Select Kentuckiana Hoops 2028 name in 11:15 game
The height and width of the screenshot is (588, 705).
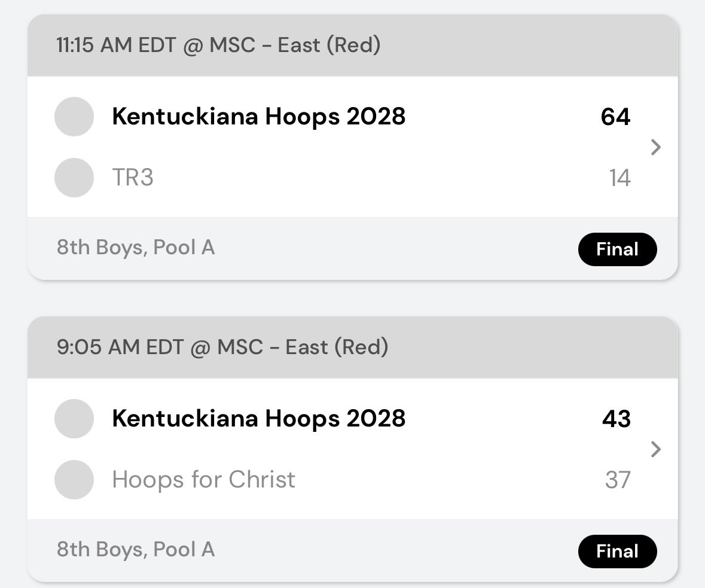[x=258, y=117]
